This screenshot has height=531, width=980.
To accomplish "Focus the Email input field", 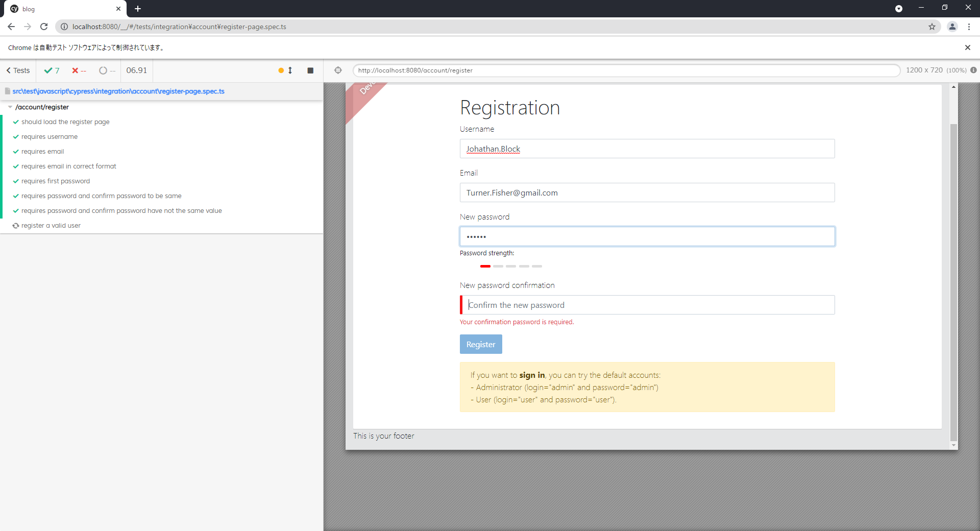I will pos(647,192).
